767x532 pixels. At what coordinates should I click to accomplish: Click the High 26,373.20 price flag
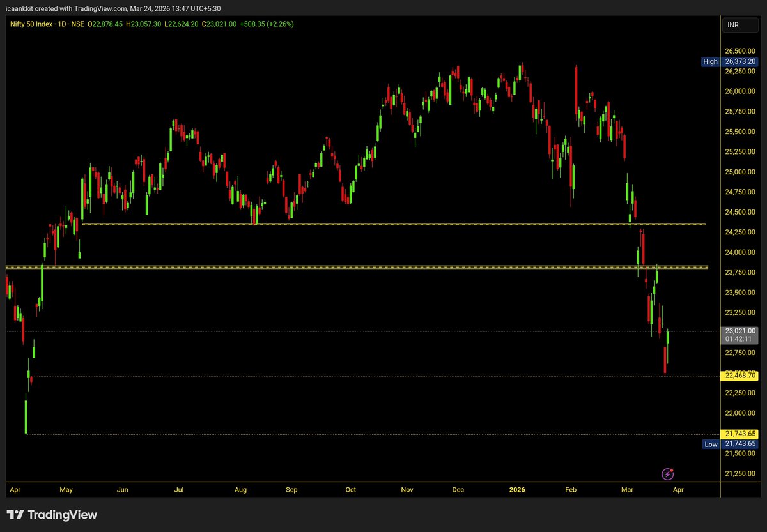[x=731, y=61]
